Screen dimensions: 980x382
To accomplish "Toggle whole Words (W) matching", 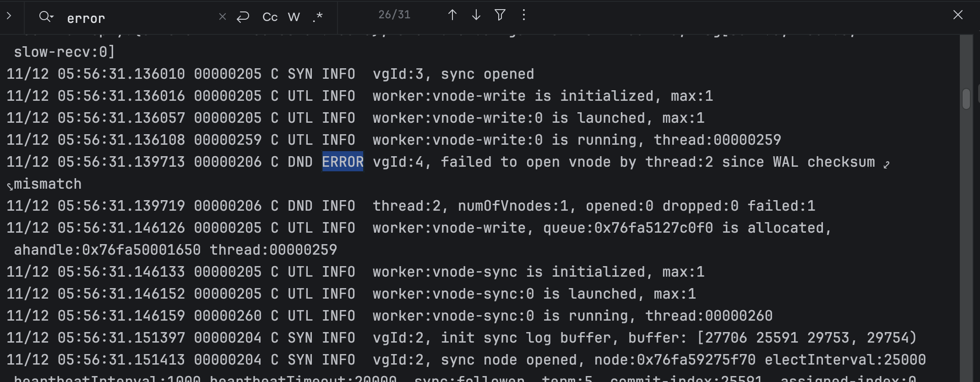I will (x=294, y=17).
